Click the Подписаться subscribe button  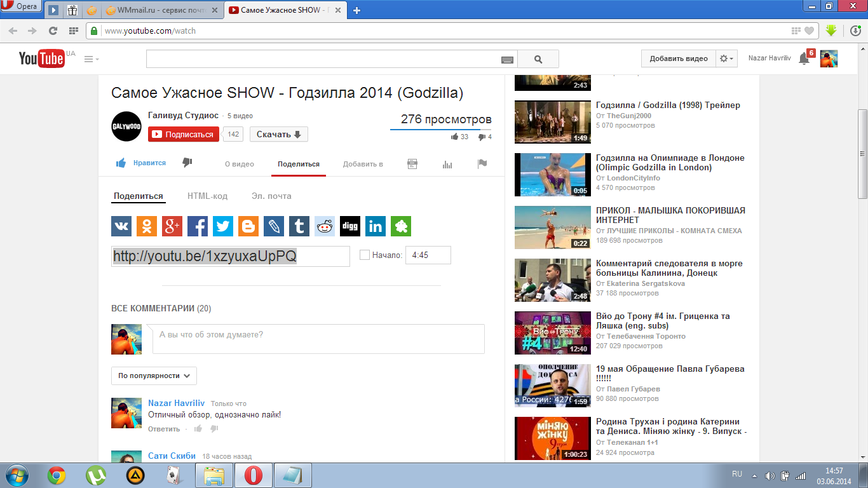tap(184, 134)
